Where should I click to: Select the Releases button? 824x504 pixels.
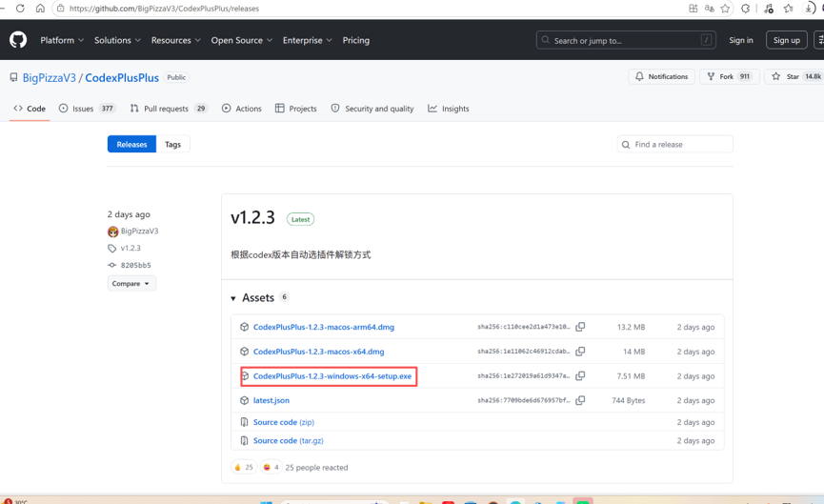point(131,144)
